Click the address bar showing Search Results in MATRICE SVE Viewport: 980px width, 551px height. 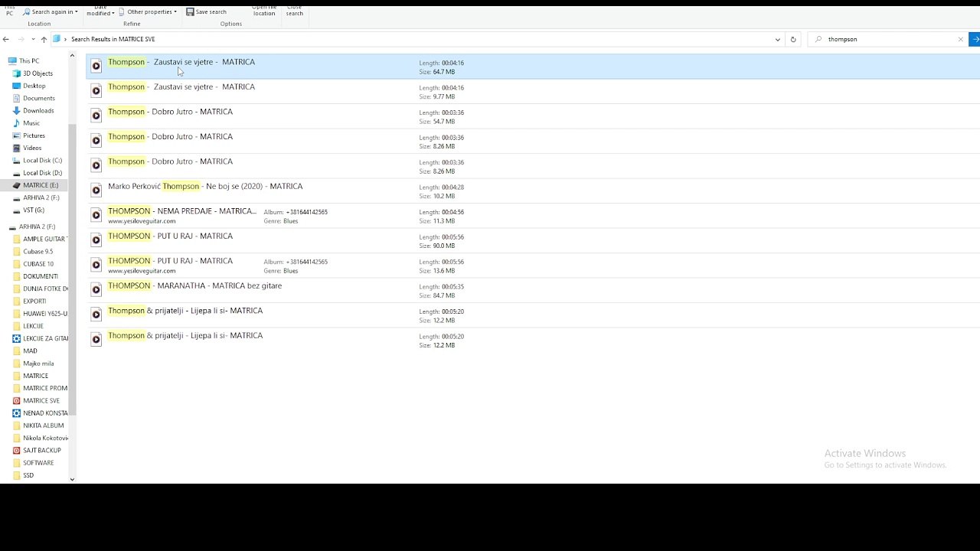[417, 39]
